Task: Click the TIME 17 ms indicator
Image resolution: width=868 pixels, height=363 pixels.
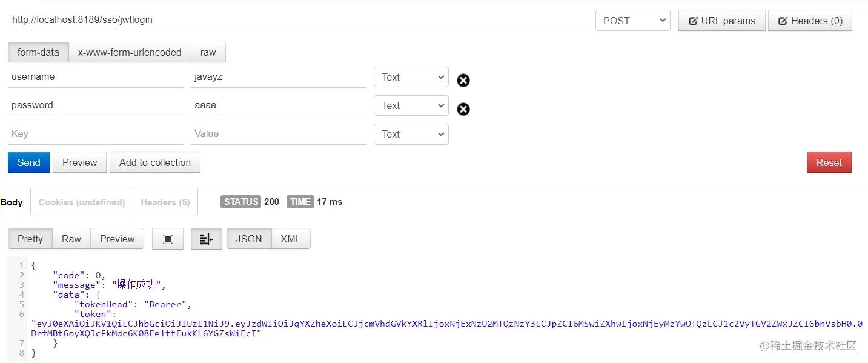Action: 314,202
